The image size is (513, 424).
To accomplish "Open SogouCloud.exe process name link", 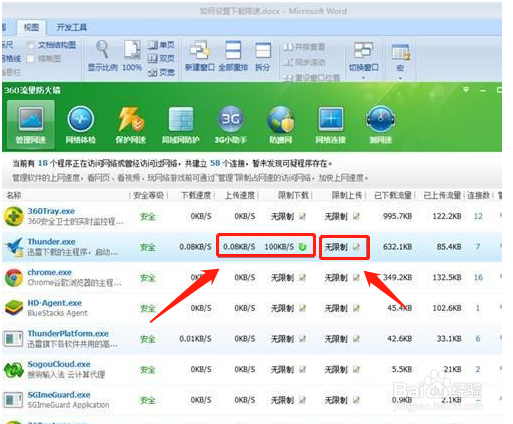I will coord(59,364).
